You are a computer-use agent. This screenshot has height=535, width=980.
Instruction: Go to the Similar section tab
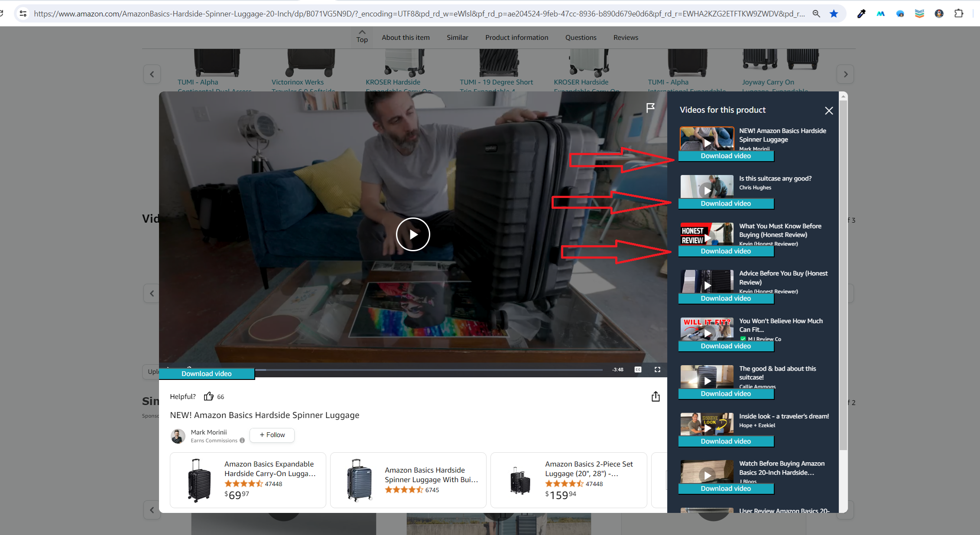[458, 38]
